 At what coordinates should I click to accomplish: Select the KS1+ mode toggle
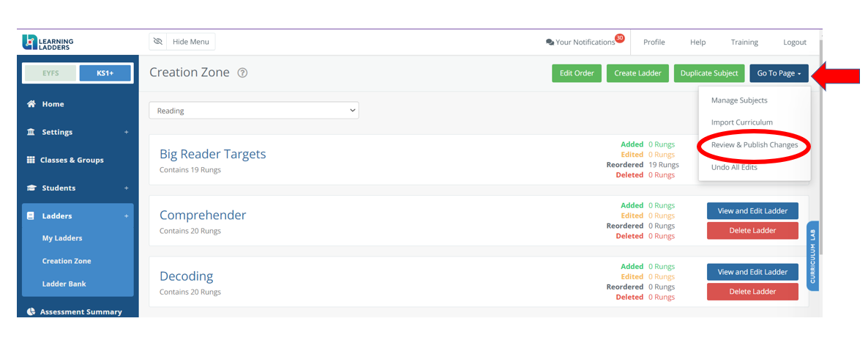105,73
